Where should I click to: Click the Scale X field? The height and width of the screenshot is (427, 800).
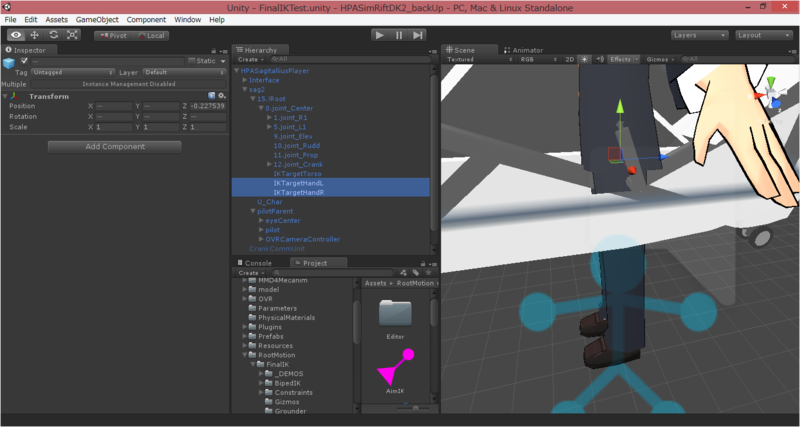coord(113,127)
